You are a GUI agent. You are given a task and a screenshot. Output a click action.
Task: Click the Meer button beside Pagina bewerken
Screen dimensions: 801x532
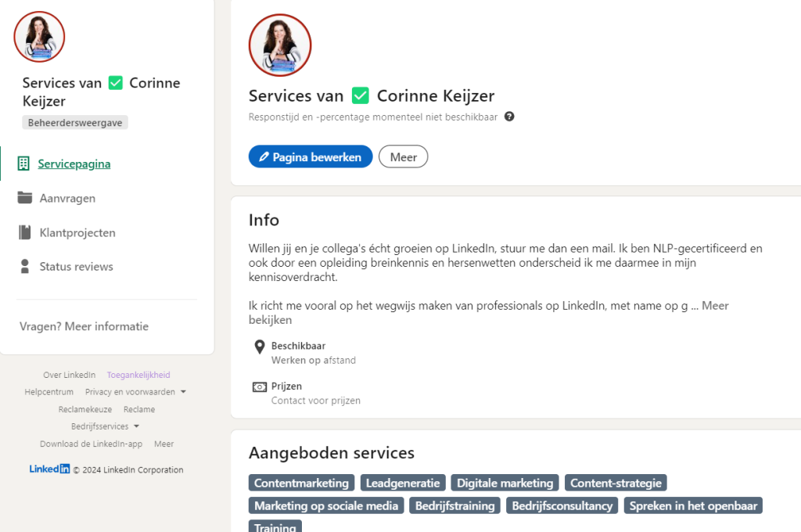pyautogui.click(x=404, y=157)
